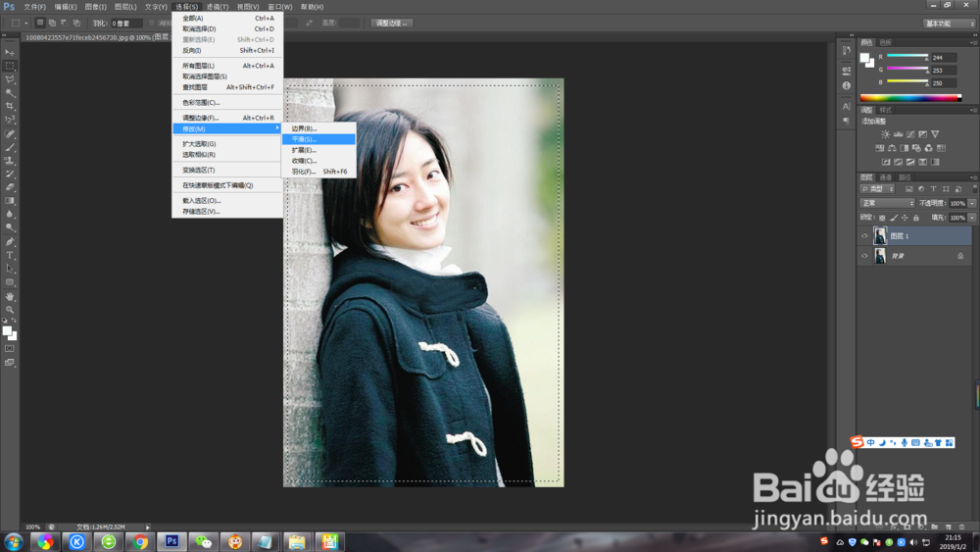Toggle lock image pixels brush icon
The image size is (980, 552).
point(893,218)
